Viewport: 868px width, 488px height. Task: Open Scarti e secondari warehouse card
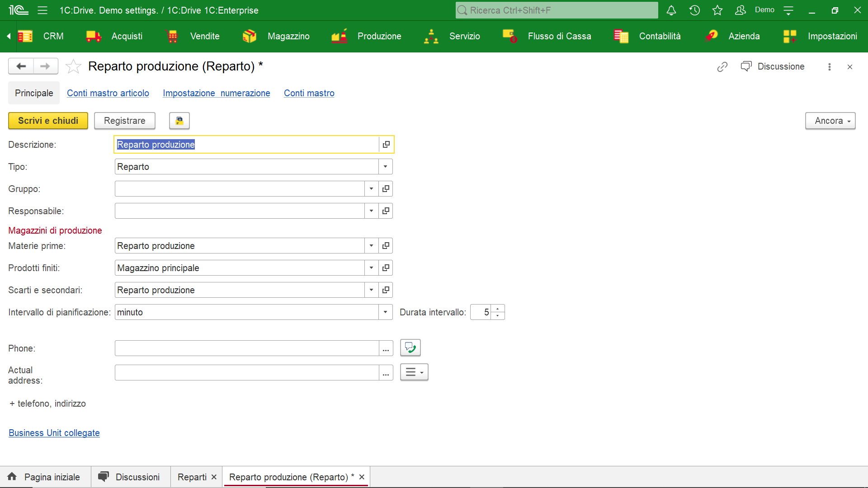coord(386,290)
